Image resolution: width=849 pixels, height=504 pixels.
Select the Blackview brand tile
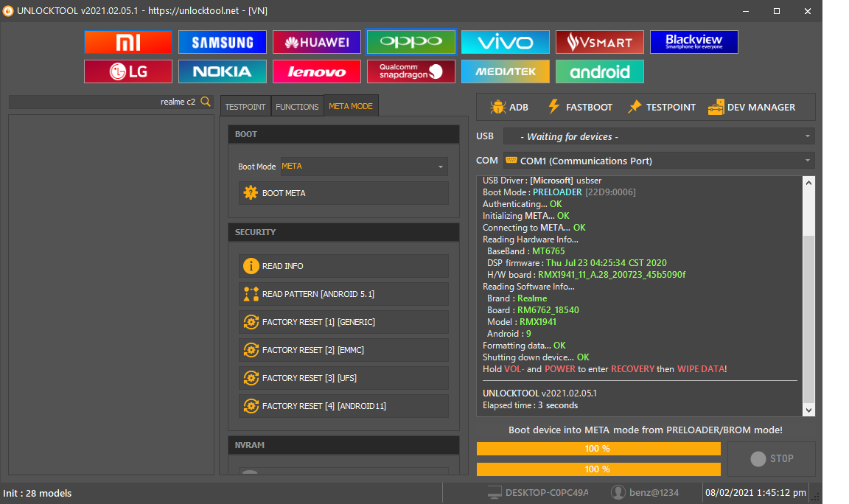pyautogui.click(x=693, y=42)
